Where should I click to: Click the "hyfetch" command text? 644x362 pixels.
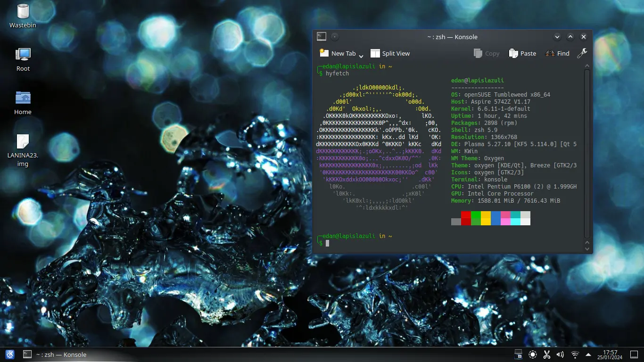[x=337, y=74]
